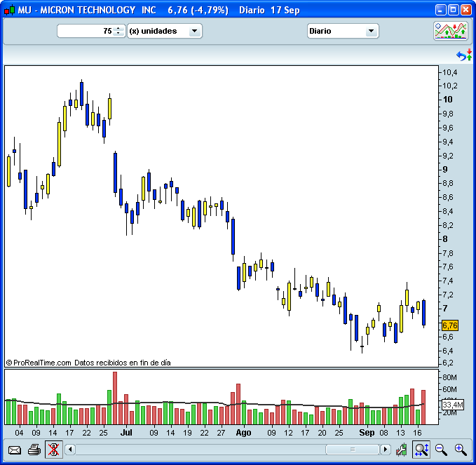This screenshot has width=476, height=465.
Task: Click the zoom out magnifier icon
Action: coord(441,450)
